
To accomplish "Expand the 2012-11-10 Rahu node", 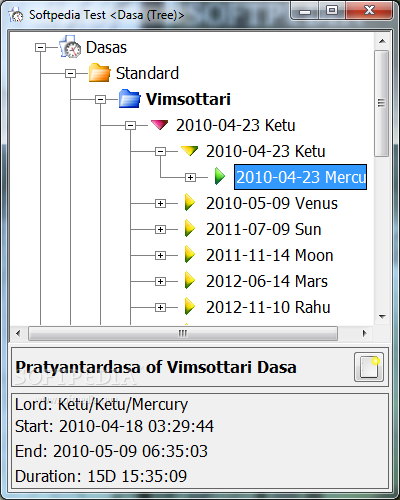I will [x=160, y=307].
